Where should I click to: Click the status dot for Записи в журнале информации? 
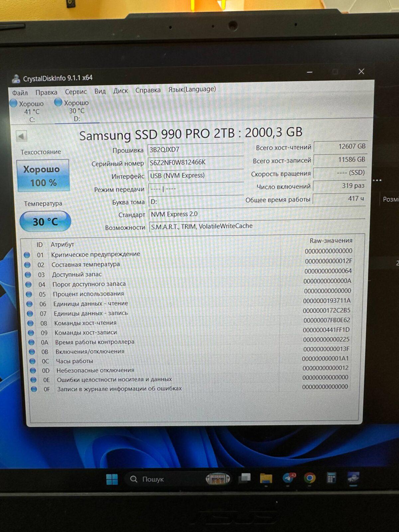tap(34, 389)
